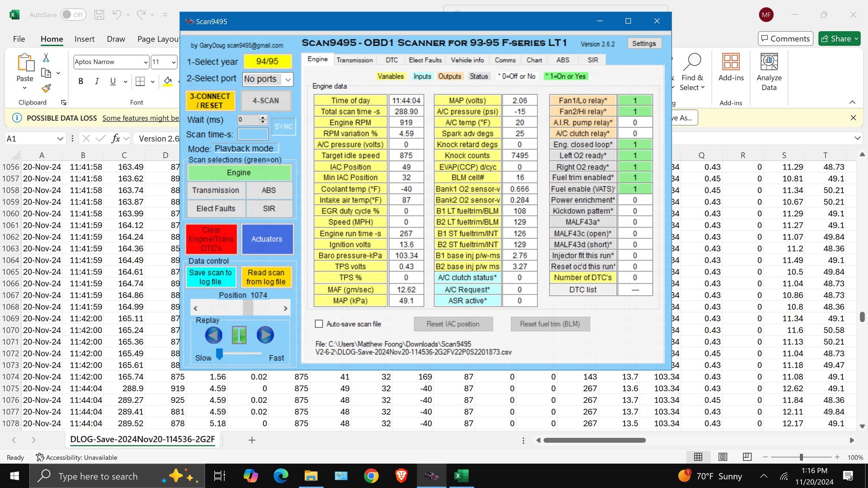This screenshot has width=868, height=488.
Task: Open the Excel Insert ribbon tab
Action: click(84, 39)
